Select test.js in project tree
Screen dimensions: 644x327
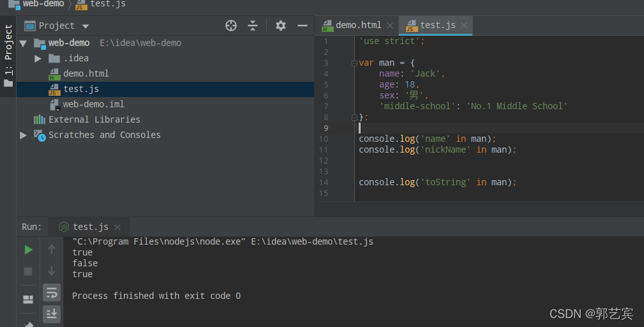[x=165, y=89]
